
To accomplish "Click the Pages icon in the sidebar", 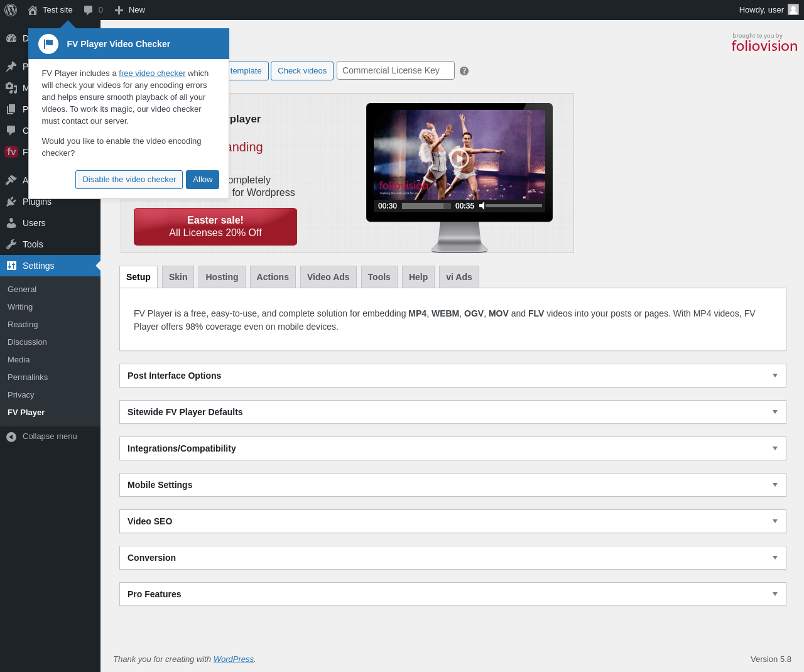I will [11, 109].
